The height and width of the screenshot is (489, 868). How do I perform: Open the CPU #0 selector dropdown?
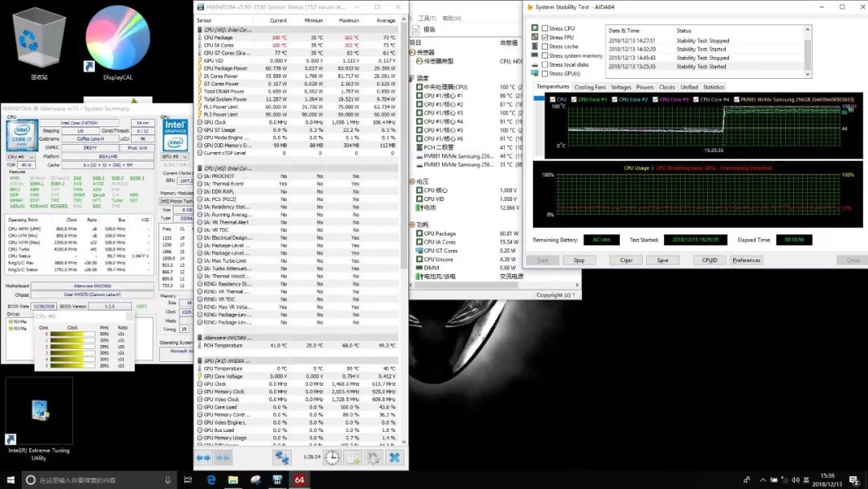(x=23, y=157)
